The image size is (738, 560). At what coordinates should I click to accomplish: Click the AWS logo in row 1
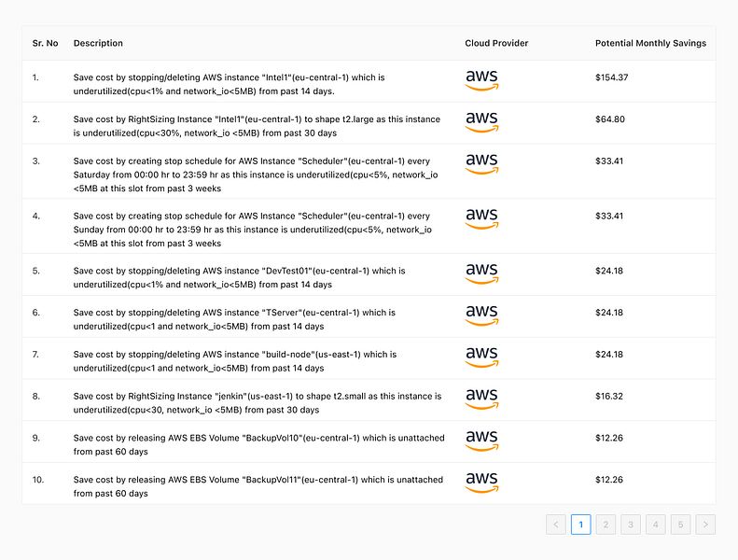[482, 80]
